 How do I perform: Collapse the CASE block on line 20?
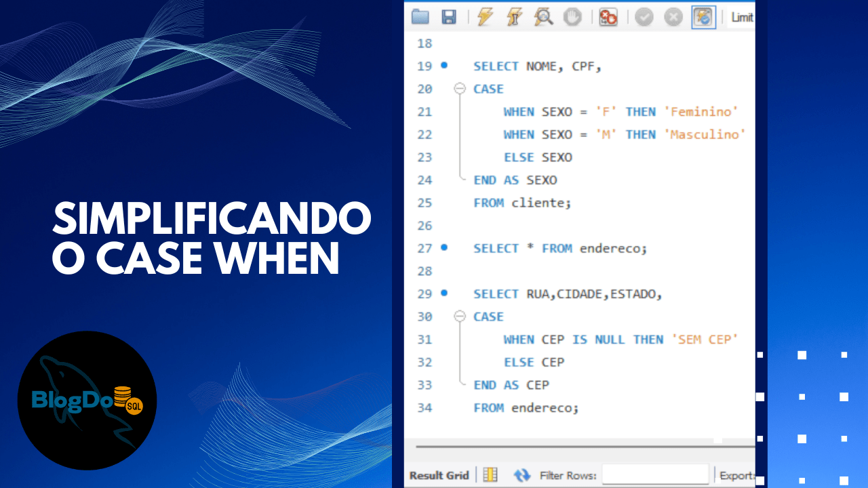(x=460, y=89)
